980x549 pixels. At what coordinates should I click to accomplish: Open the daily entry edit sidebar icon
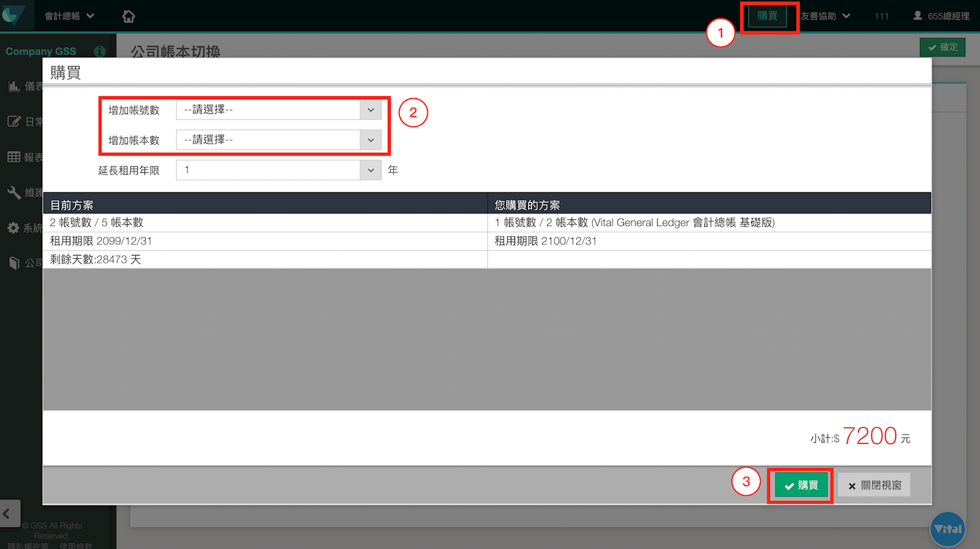[x=14, y=121]
